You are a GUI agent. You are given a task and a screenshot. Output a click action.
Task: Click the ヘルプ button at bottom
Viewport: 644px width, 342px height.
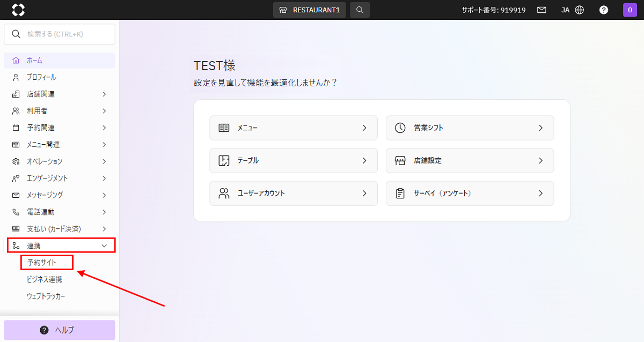[60, 330]
